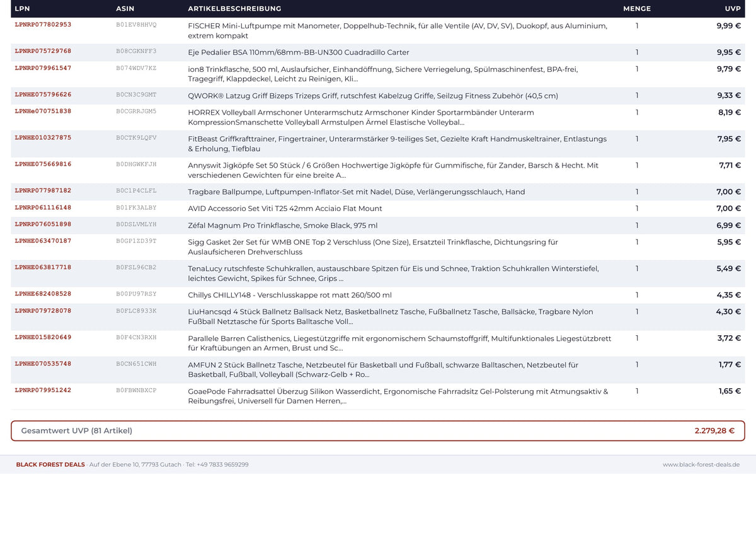Click BLACK FOREST DEALS footer name

tap(50, 464)
